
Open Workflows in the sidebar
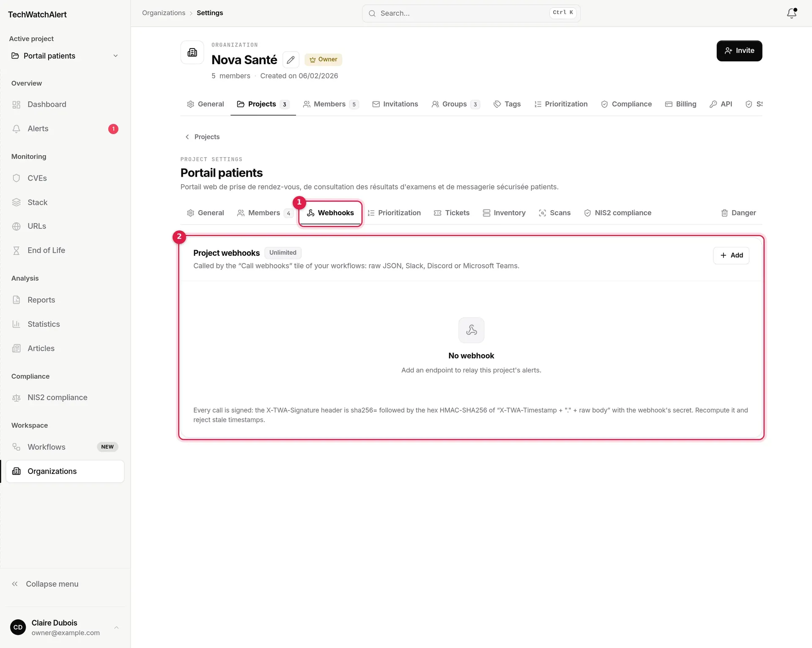(x=65, y=447)
